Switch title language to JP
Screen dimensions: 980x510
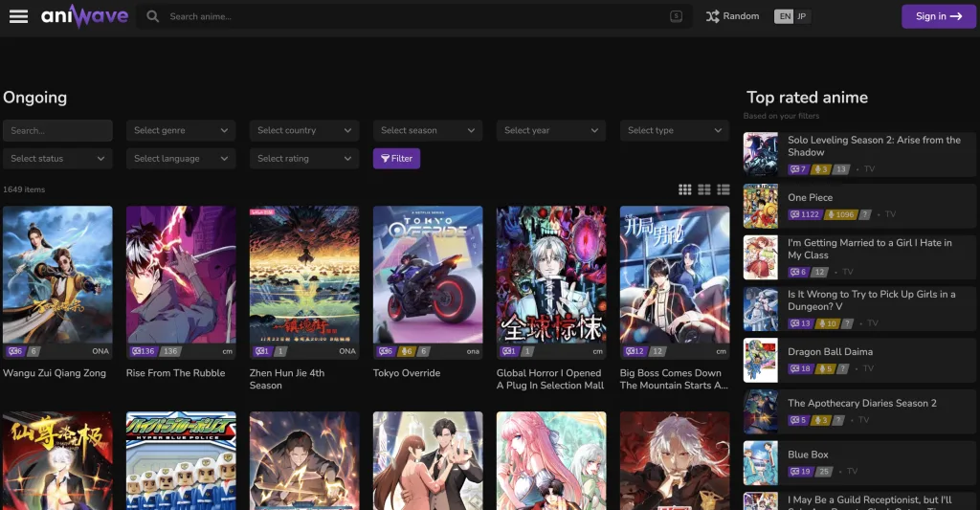pyautogui.click(x=802, y=16)
